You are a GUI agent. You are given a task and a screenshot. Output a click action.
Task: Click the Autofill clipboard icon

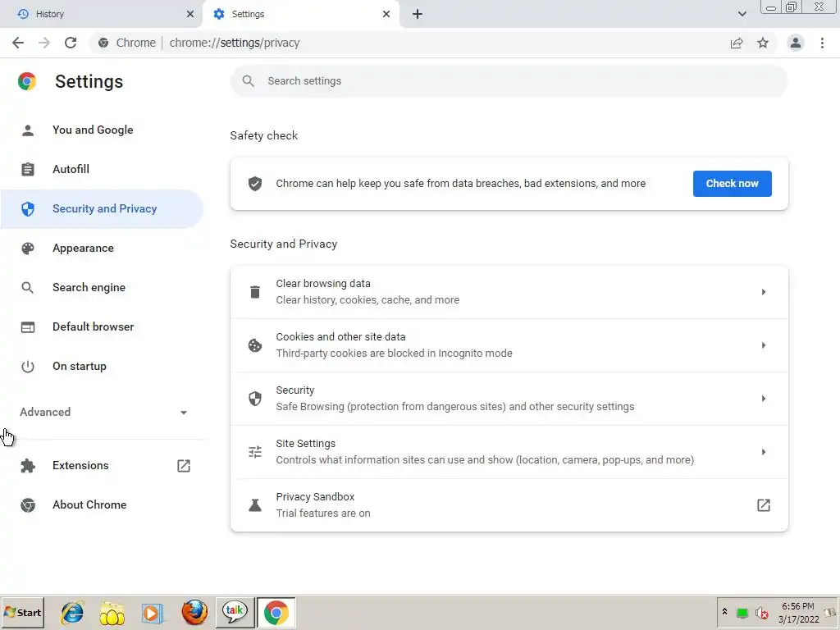point(28,169)
